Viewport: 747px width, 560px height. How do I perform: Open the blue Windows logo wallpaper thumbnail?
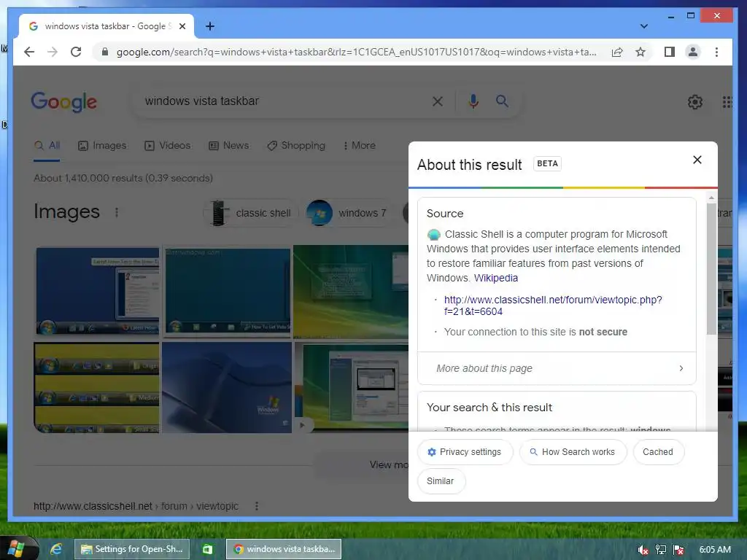(227, 388)
